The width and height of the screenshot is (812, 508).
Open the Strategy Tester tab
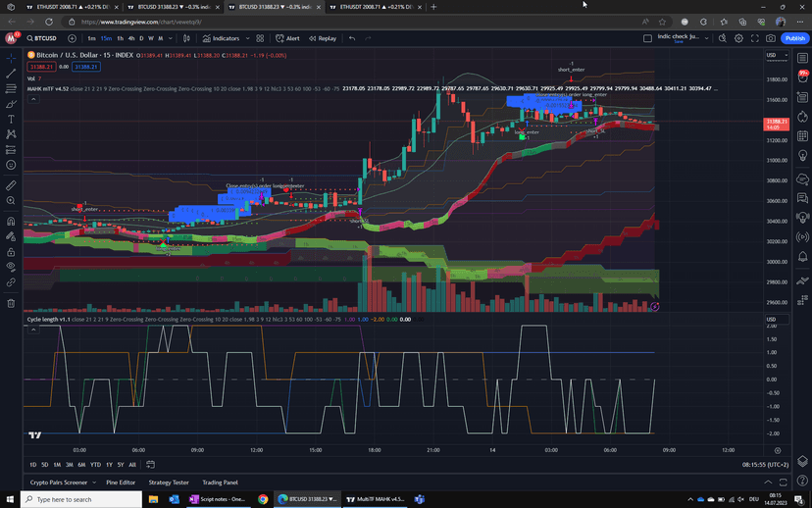point(169,483)
